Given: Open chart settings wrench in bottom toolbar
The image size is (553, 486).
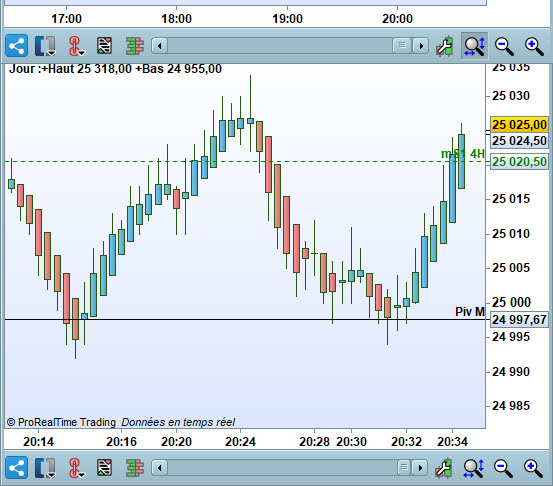Looking at the screenshot, I should click(444, 468).
